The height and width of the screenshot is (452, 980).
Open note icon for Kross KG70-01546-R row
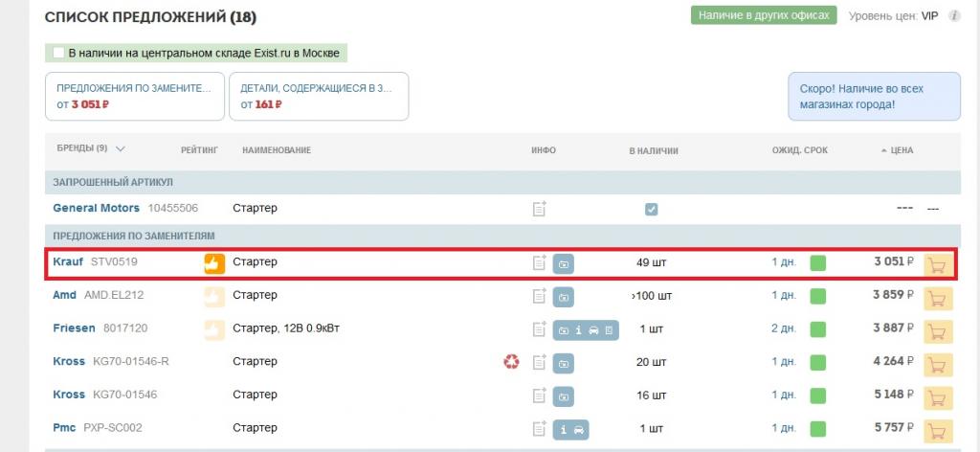coord(540,362)
